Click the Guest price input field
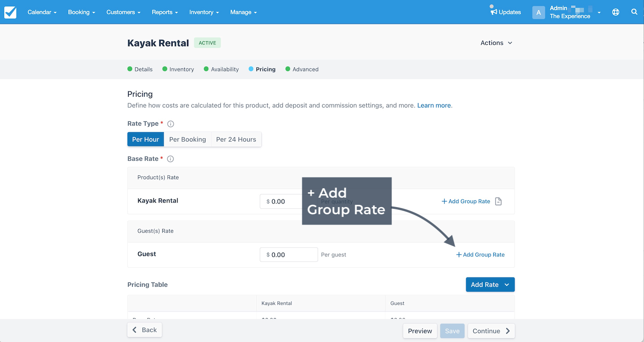The width and height of the screenshot is (644, 342). [x=289, y=255]
